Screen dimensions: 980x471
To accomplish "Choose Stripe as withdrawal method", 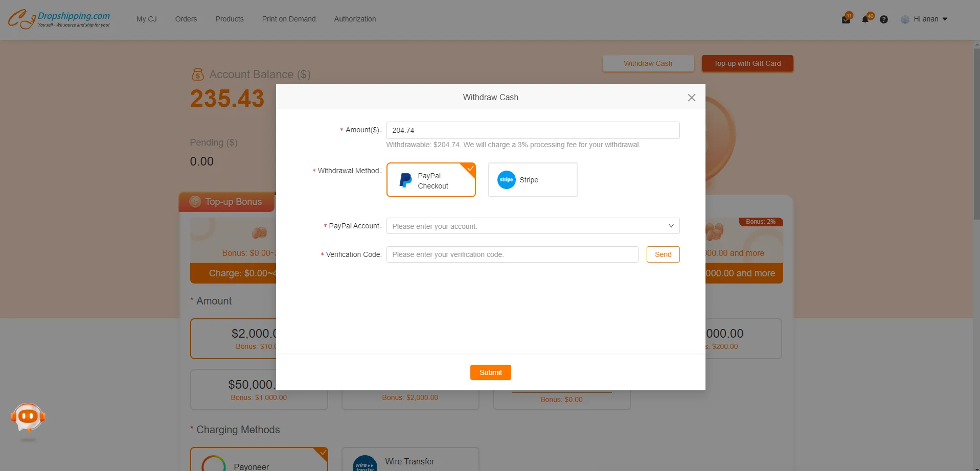I will click(532, 180).
